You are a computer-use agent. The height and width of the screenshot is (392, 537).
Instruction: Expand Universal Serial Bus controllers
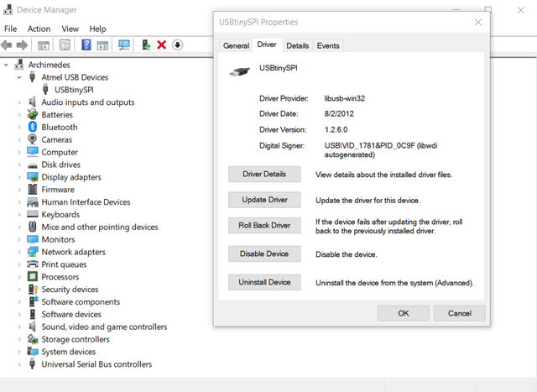19,364
